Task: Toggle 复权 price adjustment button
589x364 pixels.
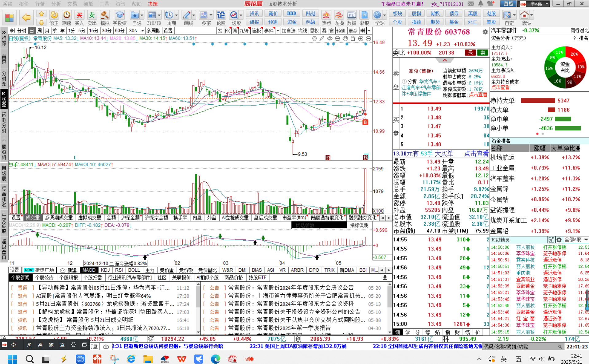Action: (314, 31)
